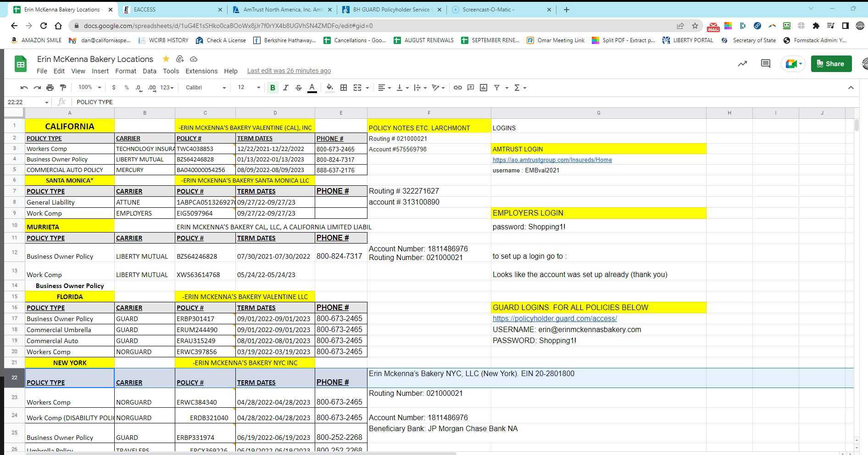Open the Extensions menu

201,71
